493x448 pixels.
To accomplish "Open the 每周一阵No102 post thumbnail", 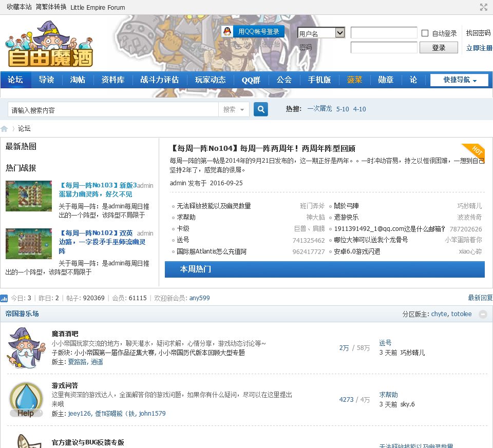I will tap(29, 243).
